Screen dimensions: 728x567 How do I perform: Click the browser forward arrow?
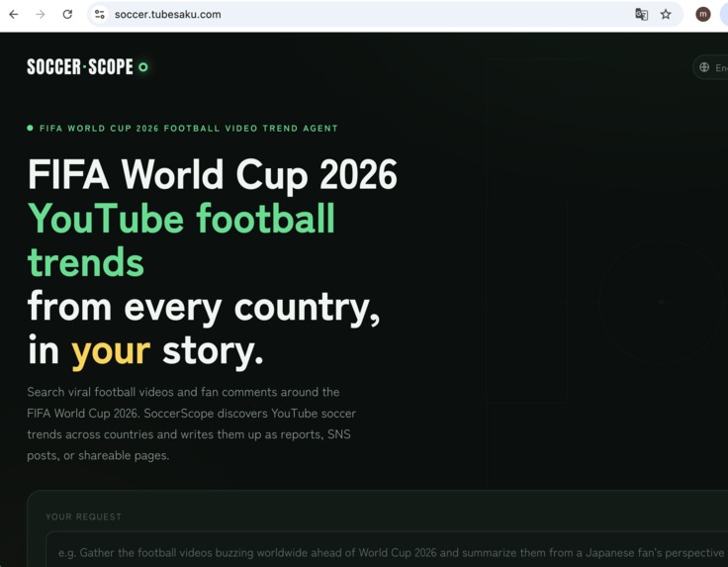pos(41,15)
